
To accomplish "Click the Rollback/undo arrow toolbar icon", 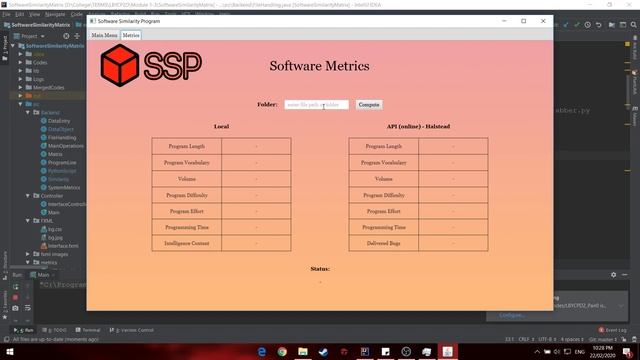I will click(x=599, y=25).
